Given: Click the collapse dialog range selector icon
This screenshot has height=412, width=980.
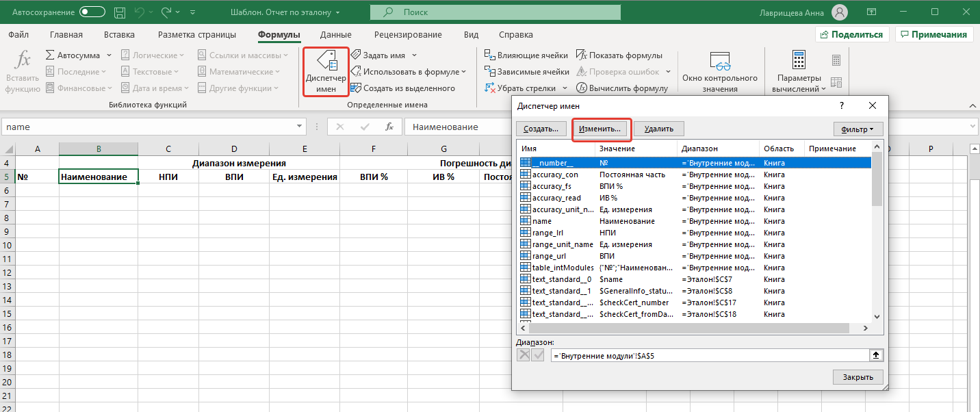Looking at the screenshot, I should click(x=877, y=355).
